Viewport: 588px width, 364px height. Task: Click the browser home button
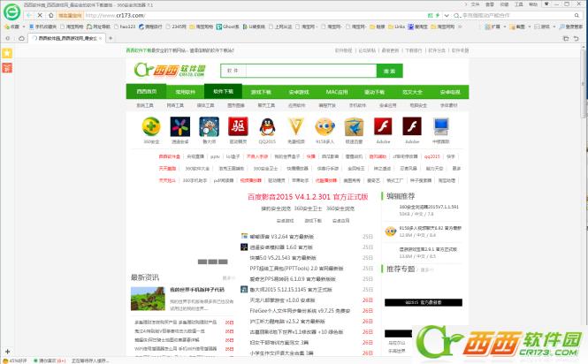[50, 15]
